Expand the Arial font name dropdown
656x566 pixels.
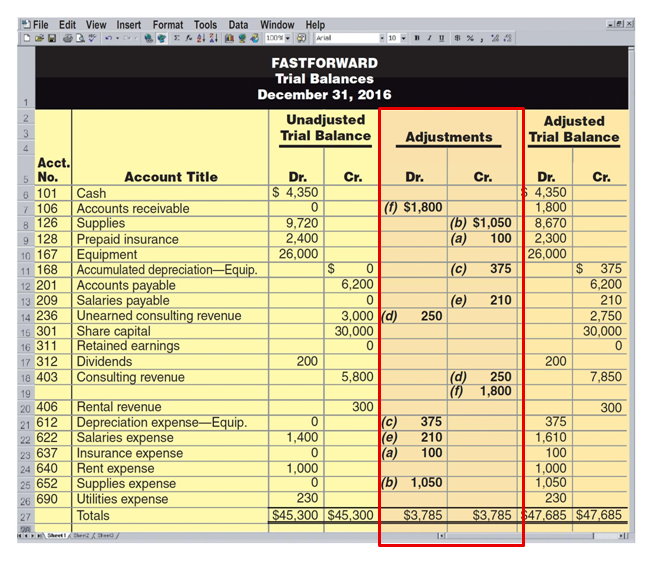coord(382,38)
